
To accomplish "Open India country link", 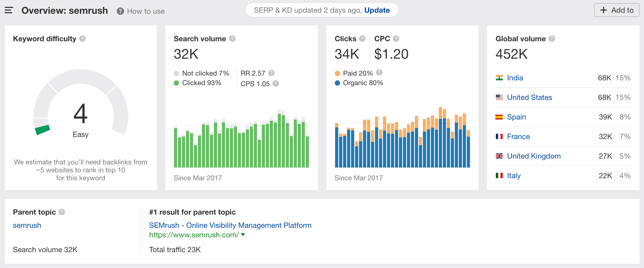I will (515, 78).
